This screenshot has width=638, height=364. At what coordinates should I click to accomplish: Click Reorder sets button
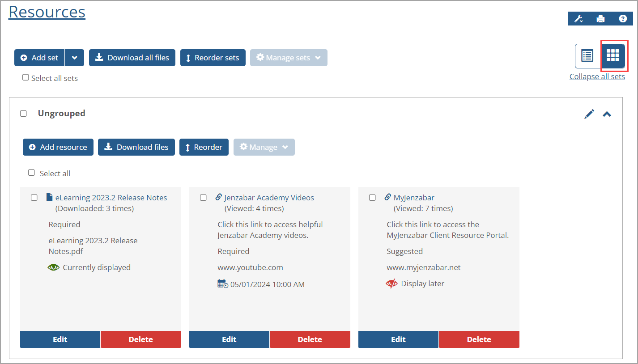coord(213,57)
